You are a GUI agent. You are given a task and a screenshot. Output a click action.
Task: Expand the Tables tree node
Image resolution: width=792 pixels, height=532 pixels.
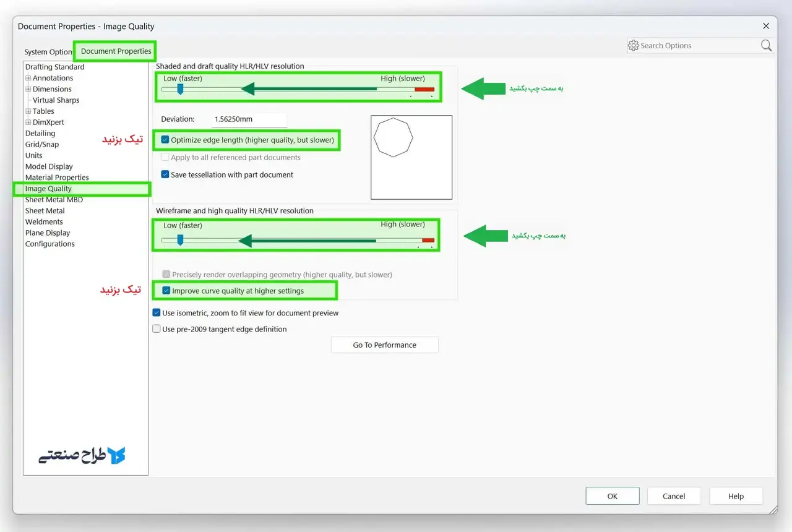28,111
